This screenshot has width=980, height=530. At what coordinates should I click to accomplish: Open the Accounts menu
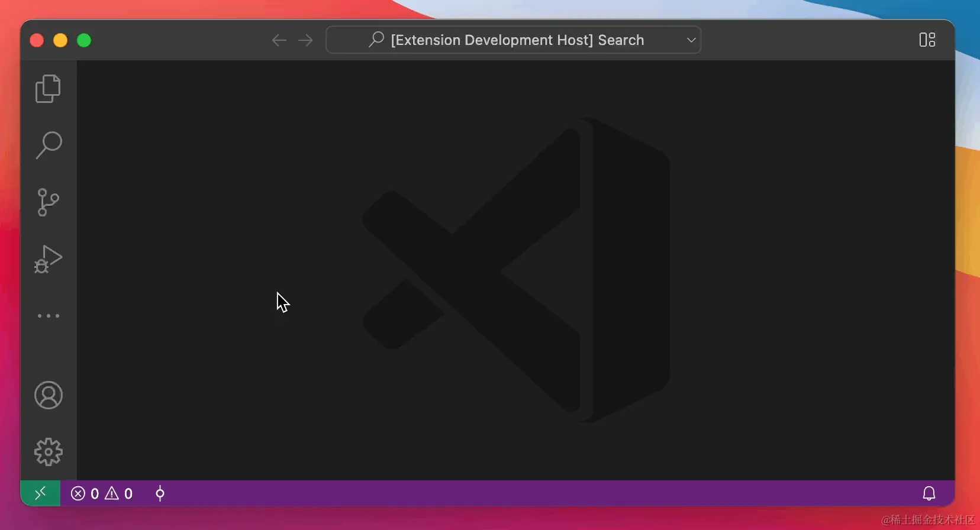49,395
